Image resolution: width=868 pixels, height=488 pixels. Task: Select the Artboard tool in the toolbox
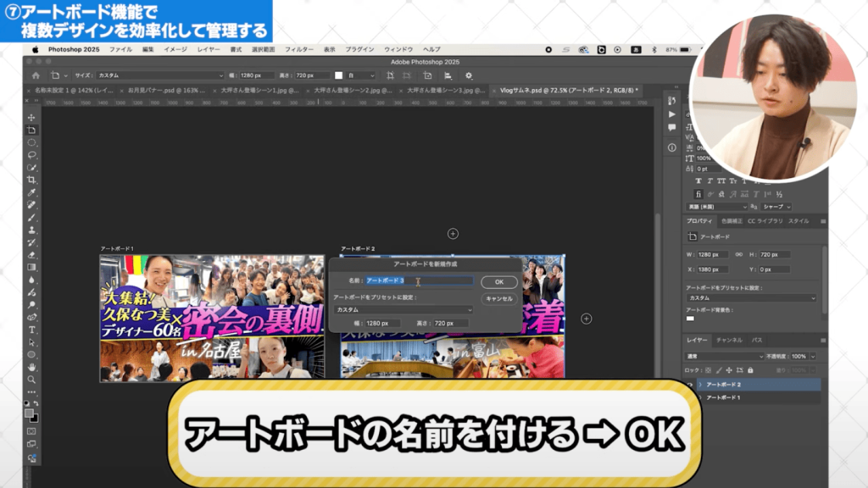tap(31, 130)
